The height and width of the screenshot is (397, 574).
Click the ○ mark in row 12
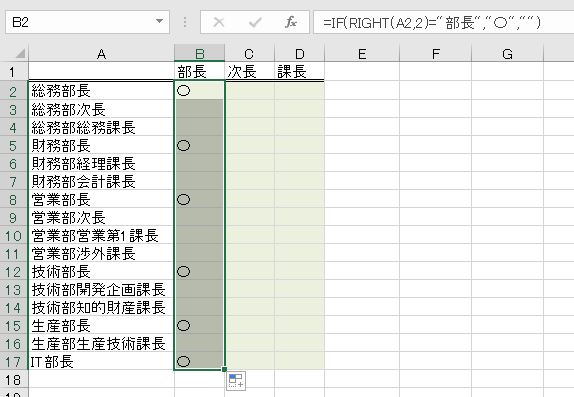pos(183,271)
